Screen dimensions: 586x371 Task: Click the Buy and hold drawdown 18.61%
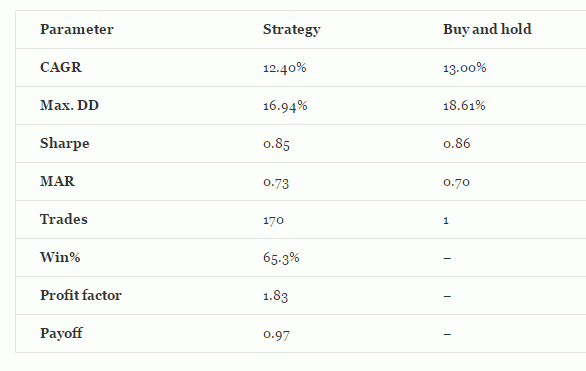[x=464, y=106]
